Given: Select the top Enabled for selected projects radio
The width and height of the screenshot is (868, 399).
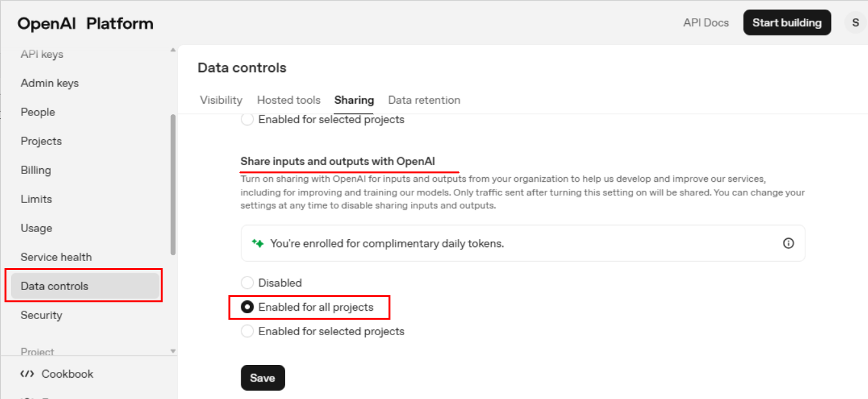Looking at the screenshot, I should pyautogui.click(x=247, y=120).
